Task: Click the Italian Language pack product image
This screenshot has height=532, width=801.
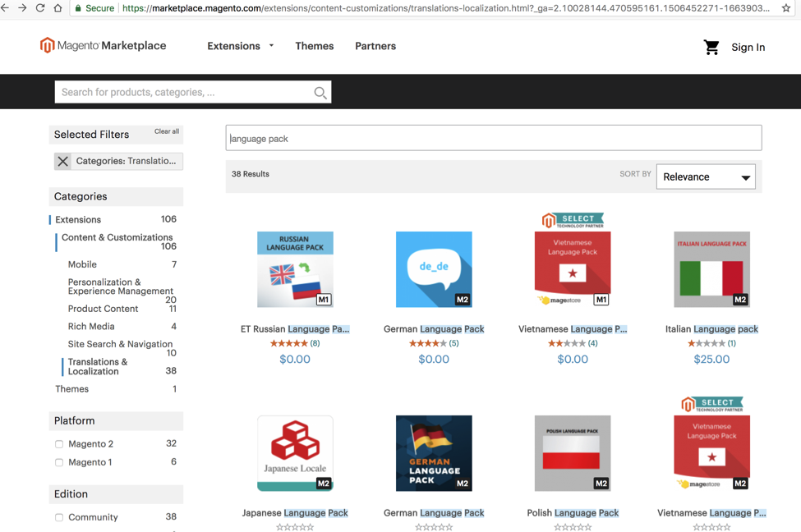Action: [x=711, y=269]
